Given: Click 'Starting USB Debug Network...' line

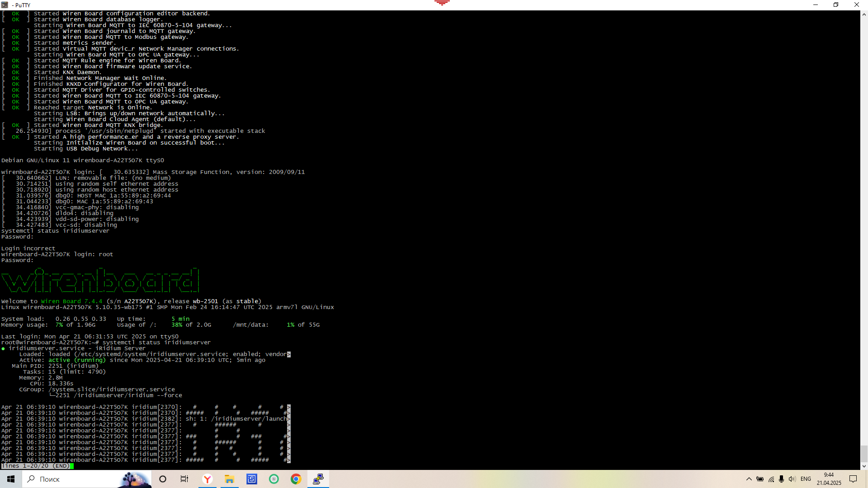Looking at the screenshot, I should pyautogui.click(x=86, y=149).
